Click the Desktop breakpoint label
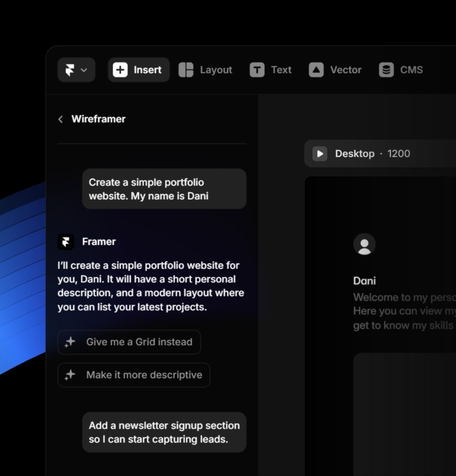Screen dimensions: 456x476 pos(355,153)
